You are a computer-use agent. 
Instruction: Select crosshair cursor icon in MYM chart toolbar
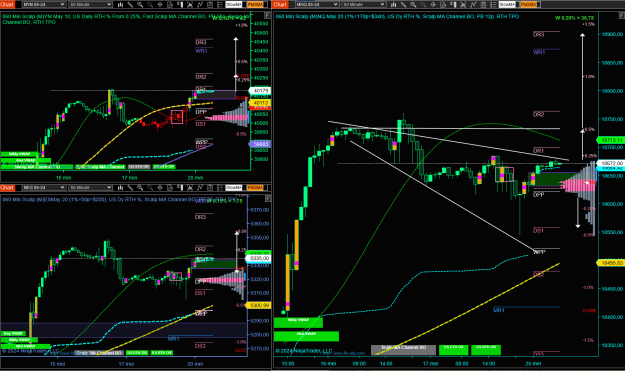[160, 4]
